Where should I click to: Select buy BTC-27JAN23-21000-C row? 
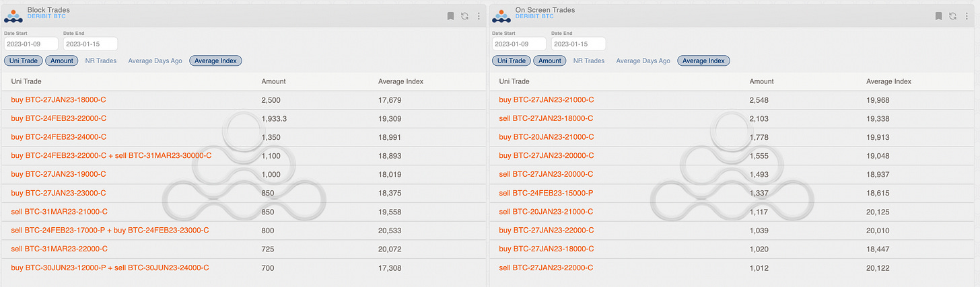coord(732,100)
